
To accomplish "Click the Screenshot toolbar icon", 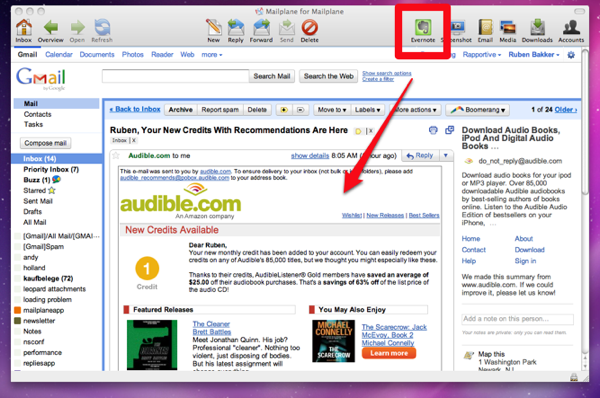I will tap(458, 28).
